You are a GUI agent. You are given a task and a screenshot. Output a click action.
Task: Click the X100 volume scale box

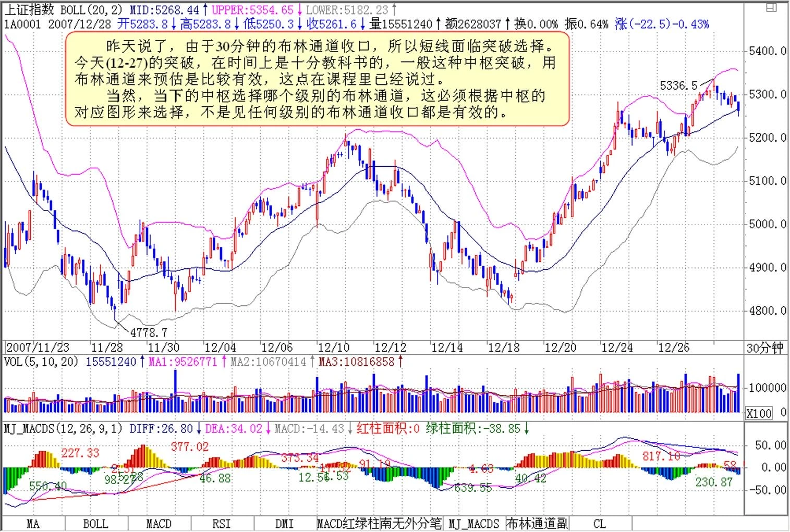759,414
